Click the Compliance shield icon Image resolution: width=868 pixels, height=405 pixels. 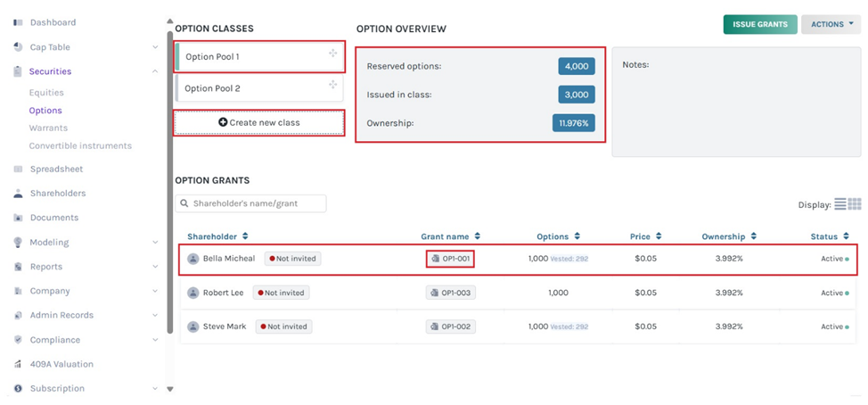tap(18, 340)
